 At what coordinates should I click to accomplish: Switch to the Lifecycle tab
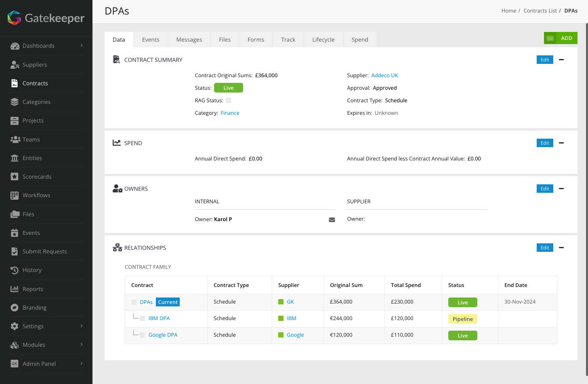click(x=323, y=40)
